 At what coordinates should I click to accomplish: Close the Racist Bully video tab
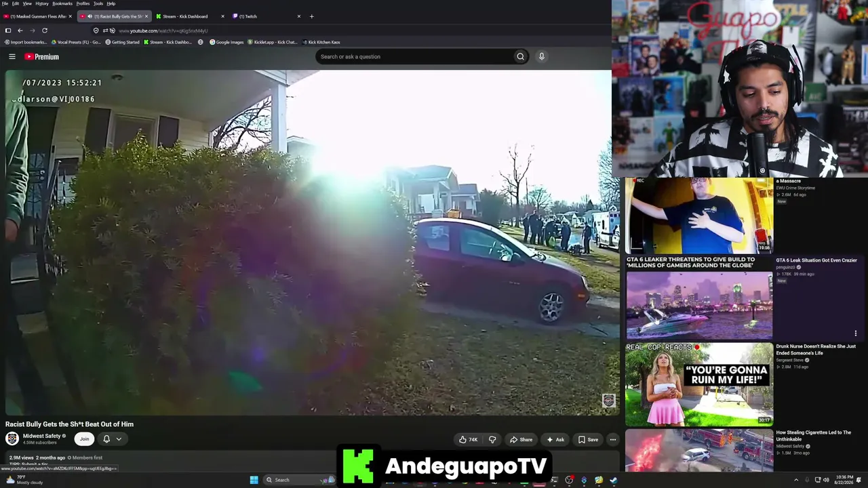(146, 16)
